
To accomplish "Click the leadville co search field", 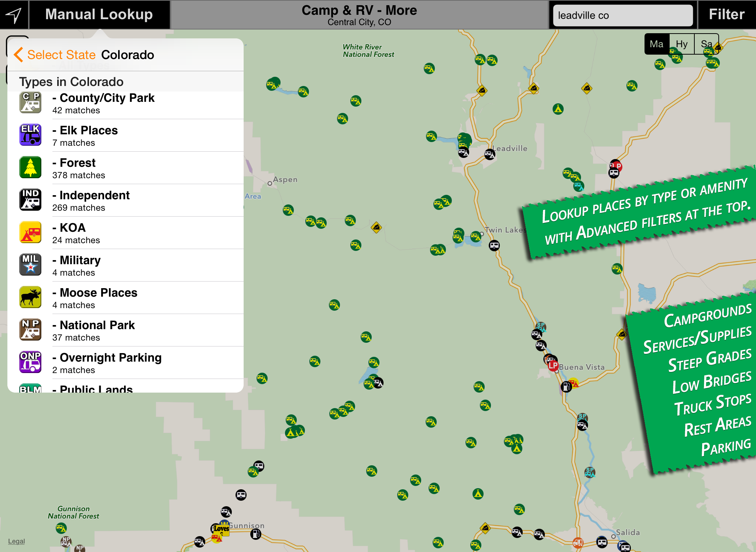I will pos(622,15).
